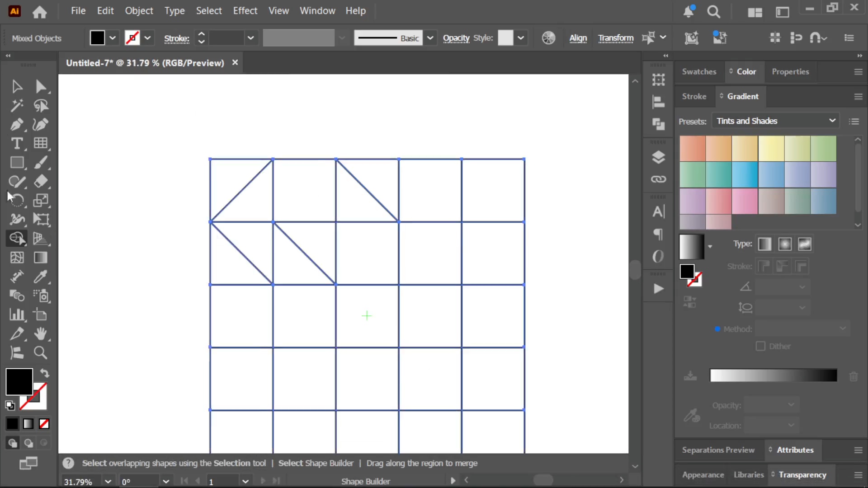Swap fill and stroke colors

click(x=44, y=373)
